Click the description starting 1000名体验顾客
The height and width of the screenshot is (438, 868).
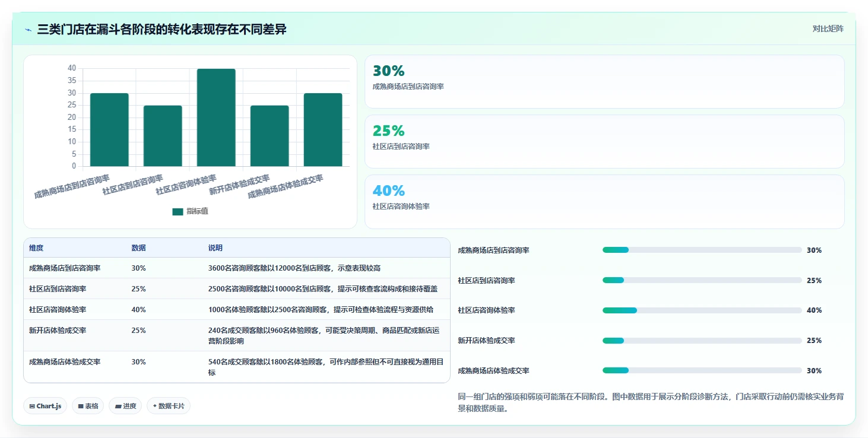pyautogui.click(x=321, y=310)
